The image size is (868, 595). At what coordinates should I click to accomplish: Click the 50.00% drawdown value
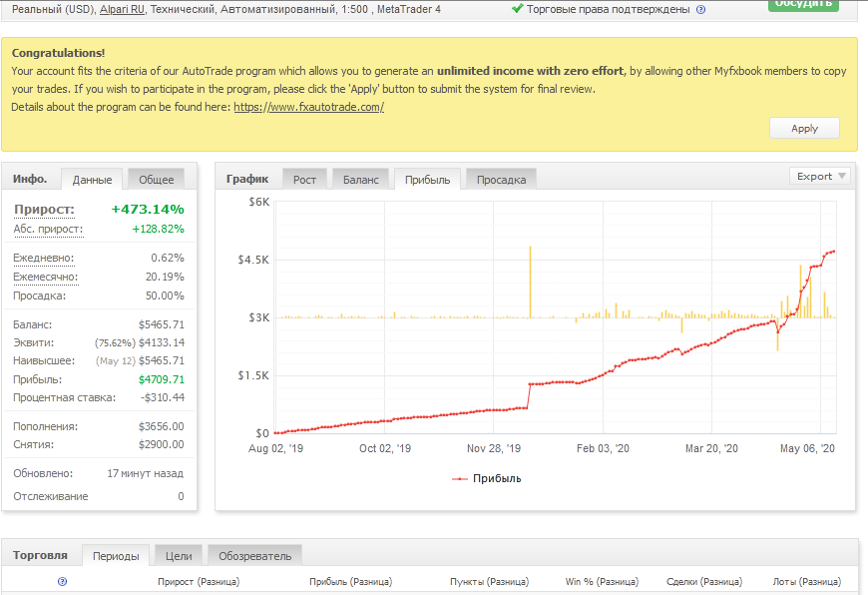pos(165,296)
